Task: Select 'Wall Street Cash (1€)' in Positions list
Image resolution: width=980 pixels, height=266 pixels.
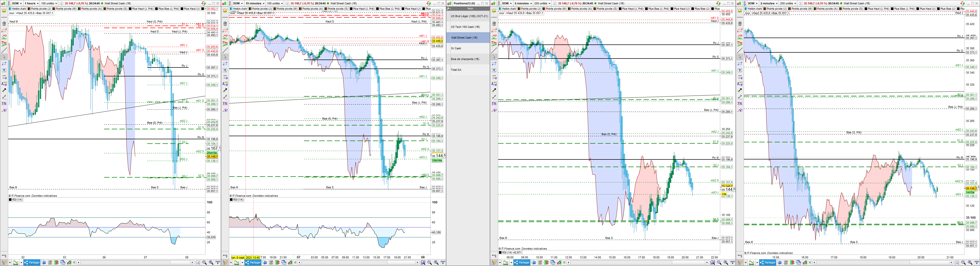Action: coord(468,38)
